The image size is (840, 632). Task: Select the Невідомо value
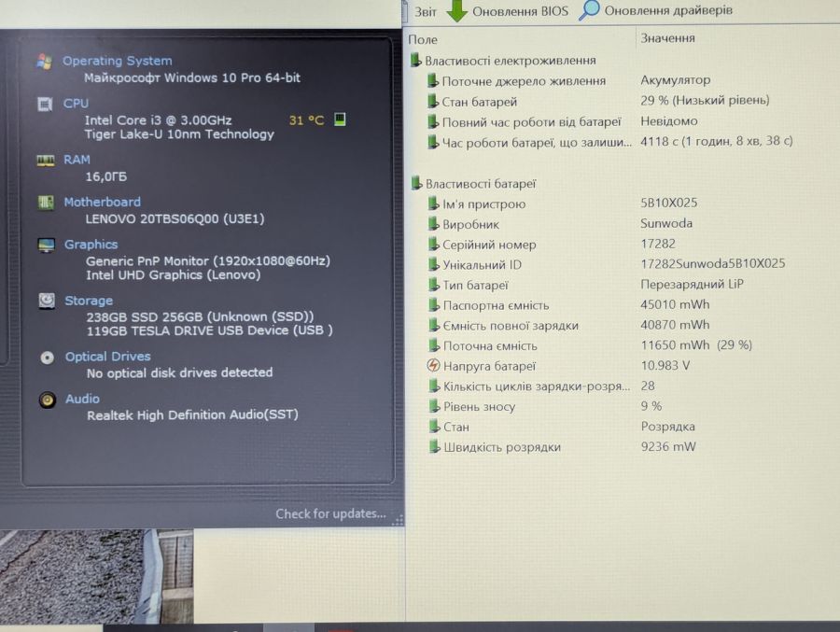(x=669, y=121)
